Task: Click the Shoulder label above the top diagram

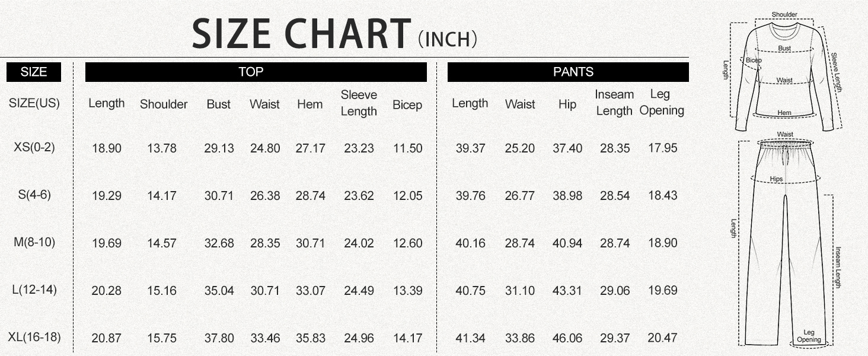Action: (784, 15)
